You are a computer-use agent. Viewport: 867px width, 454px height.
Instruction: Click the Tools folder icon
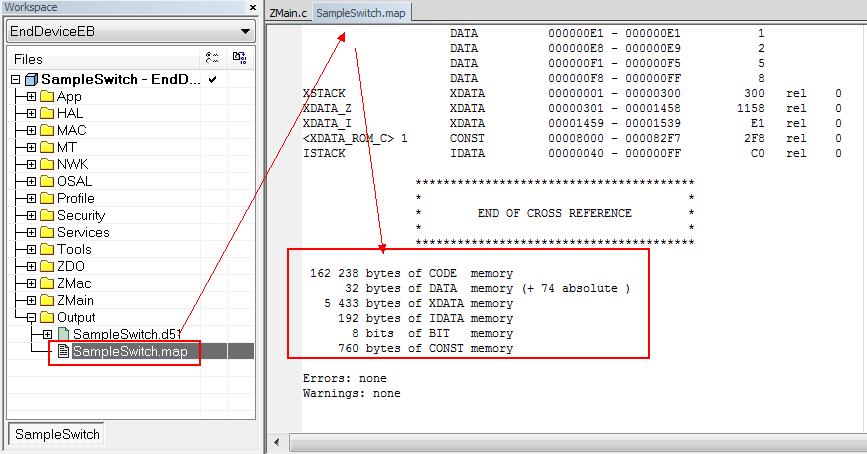click(47, 249)
